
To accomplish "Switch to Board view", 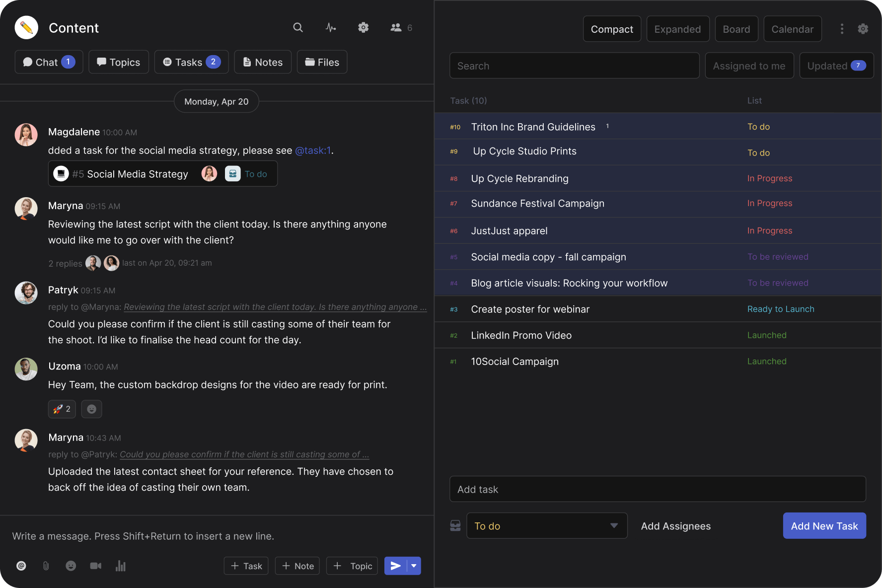I will (x=736, y=29).
